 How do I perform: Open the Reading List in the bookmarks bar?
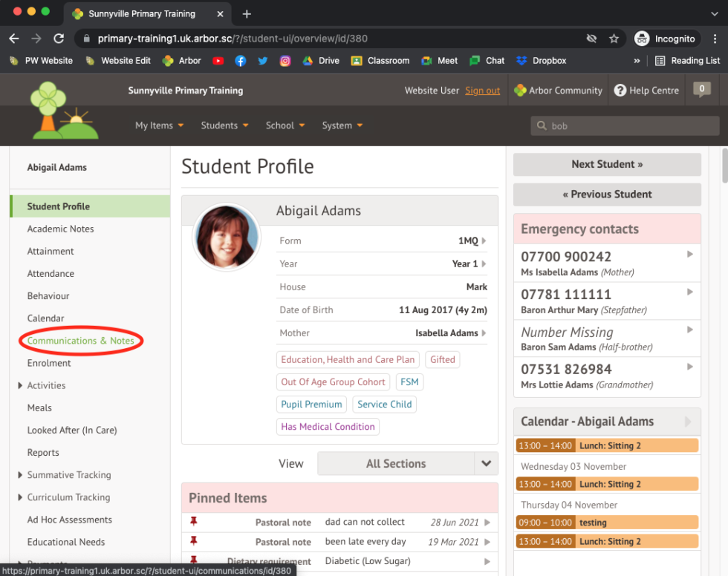[x=687, y=61]
